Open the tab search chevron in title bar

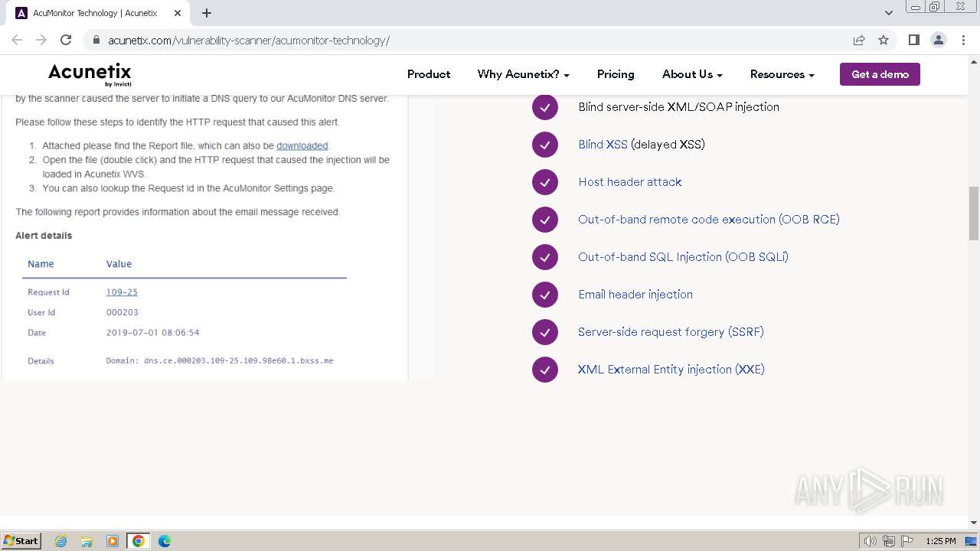coord(889,13)
